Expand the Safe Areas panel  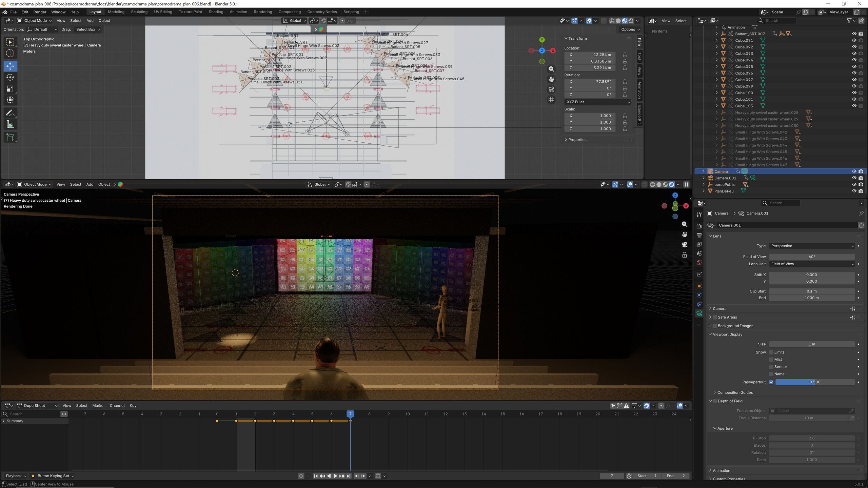coord(727,317)
